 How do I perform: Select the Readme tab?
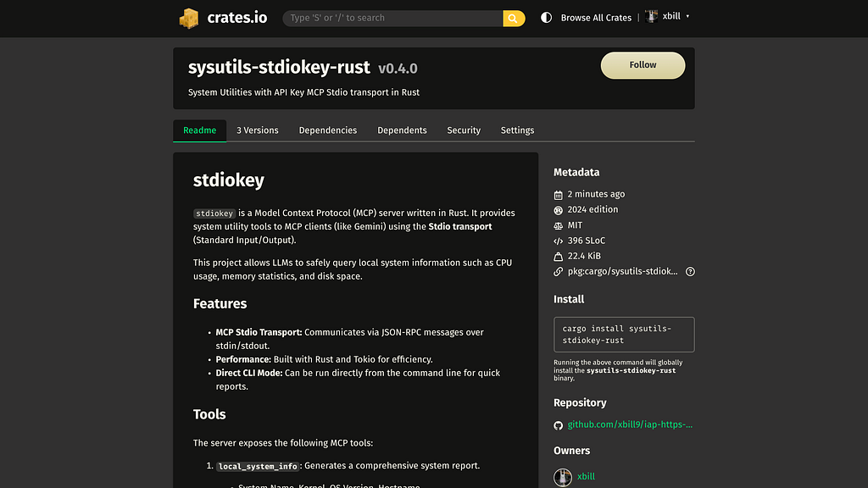tap(200, 130)
